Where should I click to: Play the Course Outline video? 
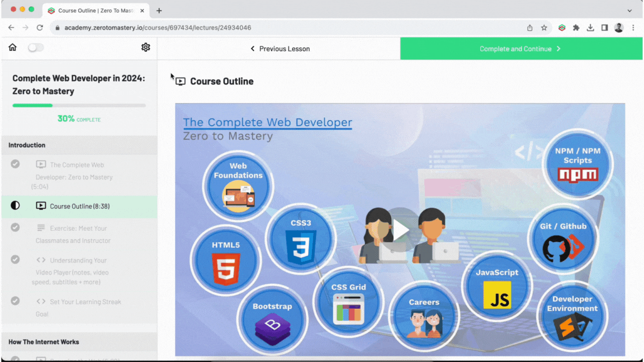coord(400,229)
